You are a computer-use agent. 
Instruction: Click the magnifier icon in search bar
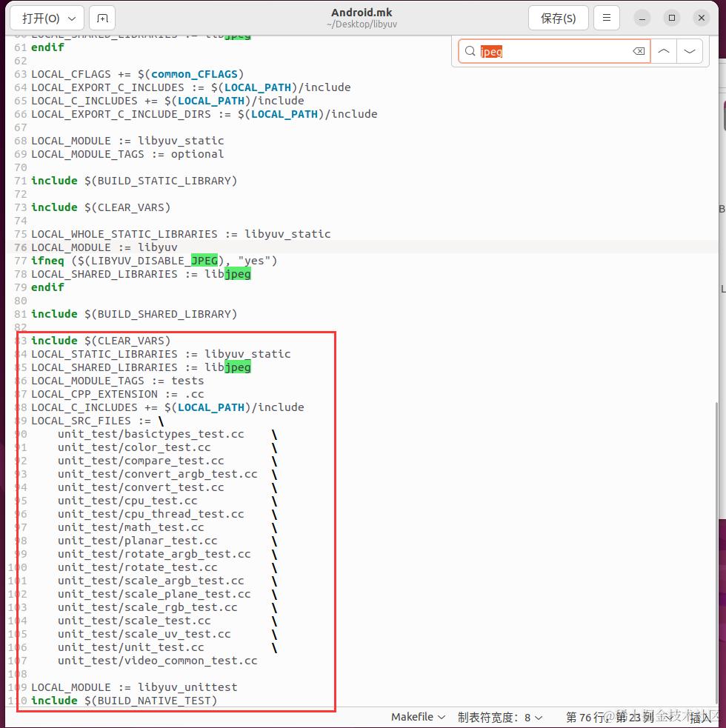coord(470,51)
